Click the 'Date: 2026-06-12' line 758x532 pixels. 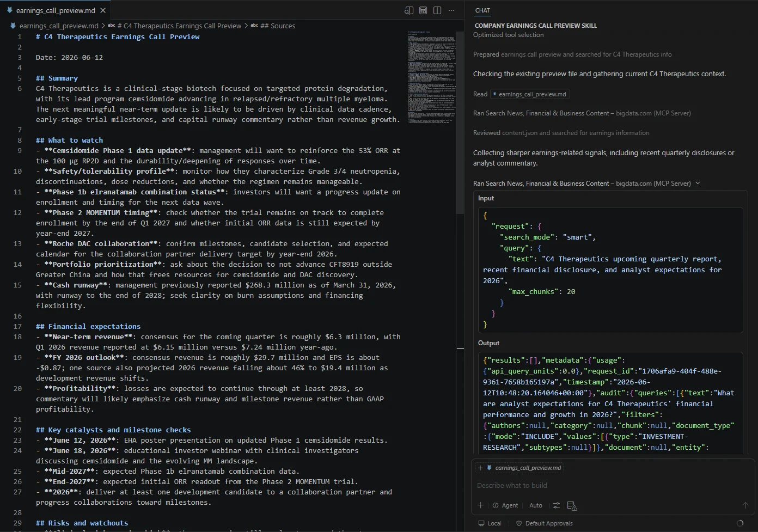point(69,58)
